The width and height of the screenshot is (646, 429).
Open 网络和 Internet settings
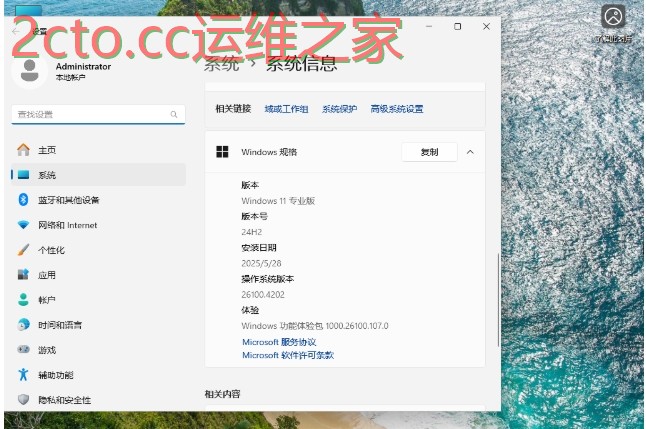[x=98, y=225]
